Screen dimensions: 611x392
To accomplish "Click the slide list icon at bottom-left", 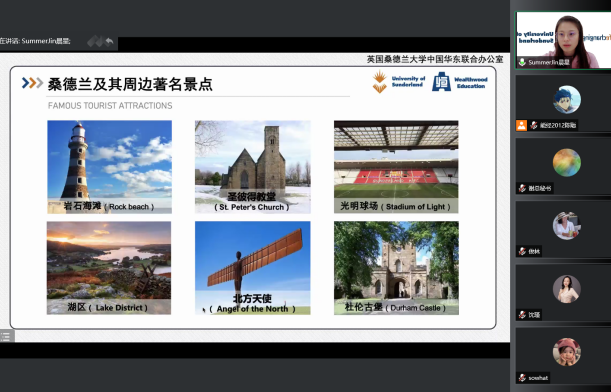I will pyautogui.click(x=6, y=336).
